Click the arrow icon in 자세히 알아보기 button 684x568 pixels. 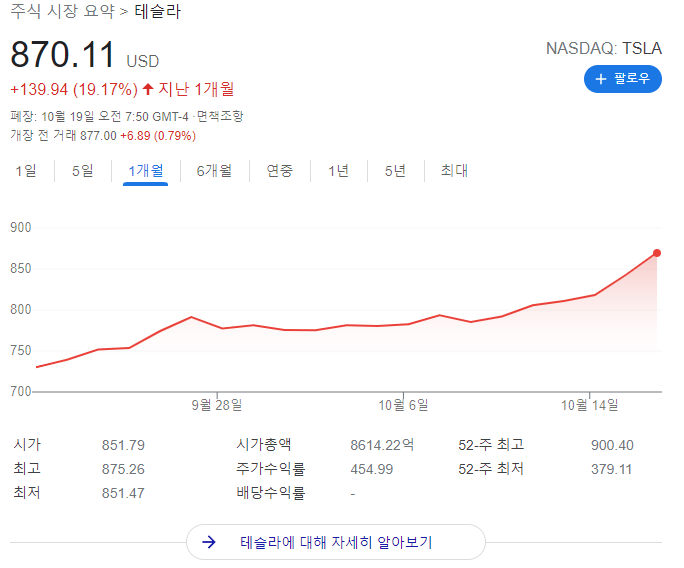(x=209, y=542)
